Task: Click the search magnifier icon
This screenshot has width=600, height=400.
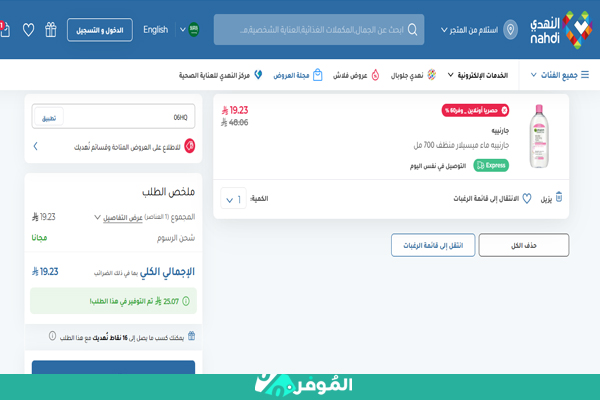Action: coord(412,29)
